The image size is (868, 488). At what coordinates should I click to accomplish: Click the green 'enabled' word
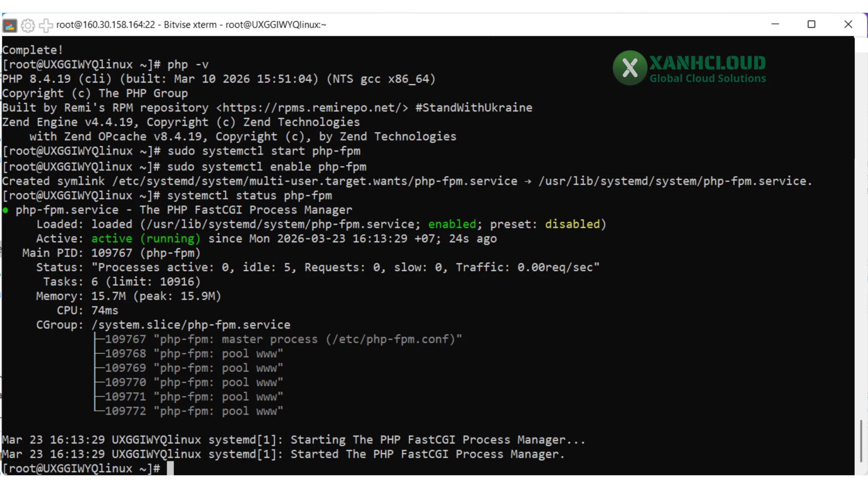pos(452,224)
